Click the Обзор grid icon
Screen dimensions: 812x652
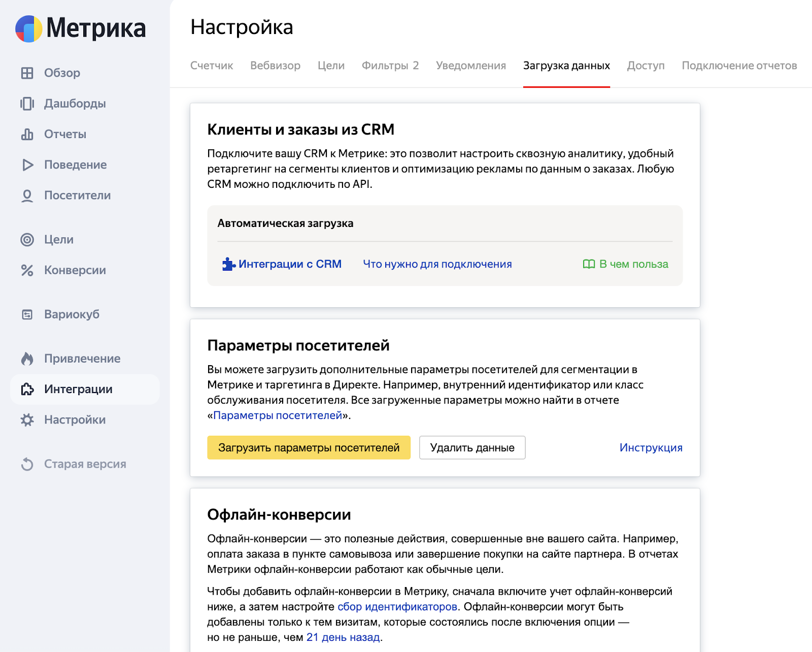[27, 73]
